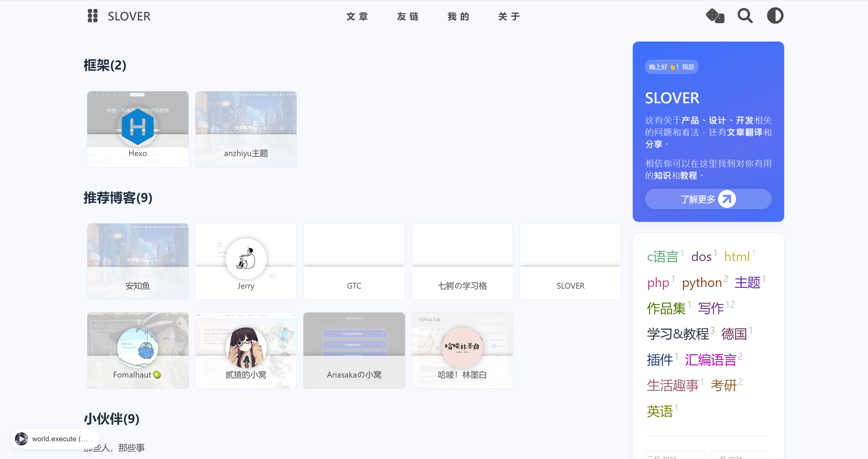Visit the Ariasakaの小窝 blog card

click(354, 350)
